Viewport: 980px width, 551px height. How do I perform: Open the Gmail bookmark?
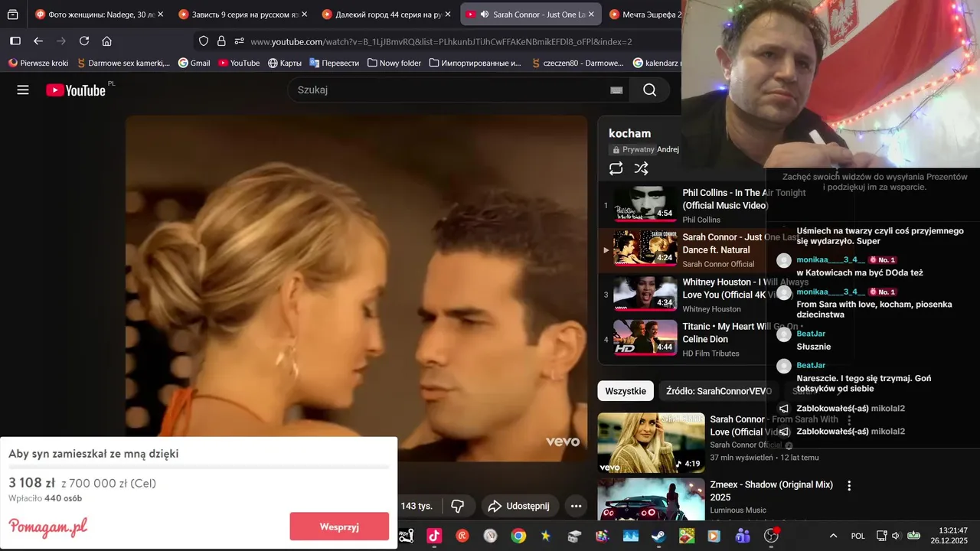194,63
